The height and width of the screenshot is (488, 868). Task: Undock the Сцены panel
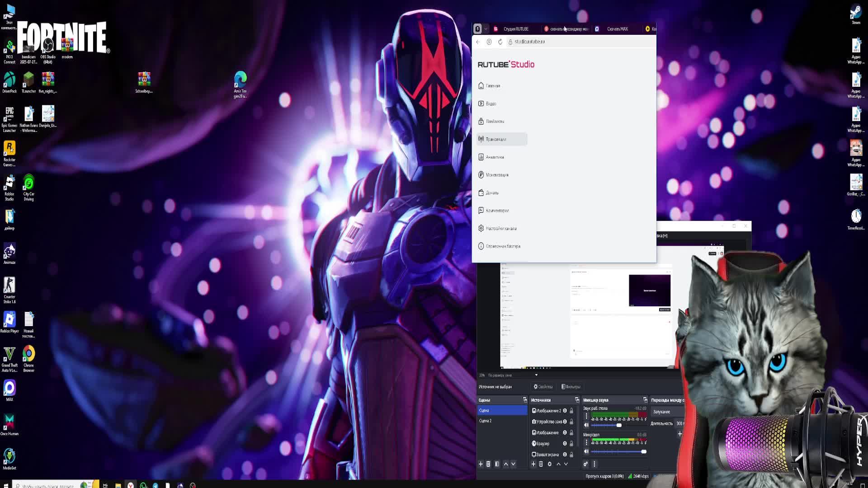525,400
